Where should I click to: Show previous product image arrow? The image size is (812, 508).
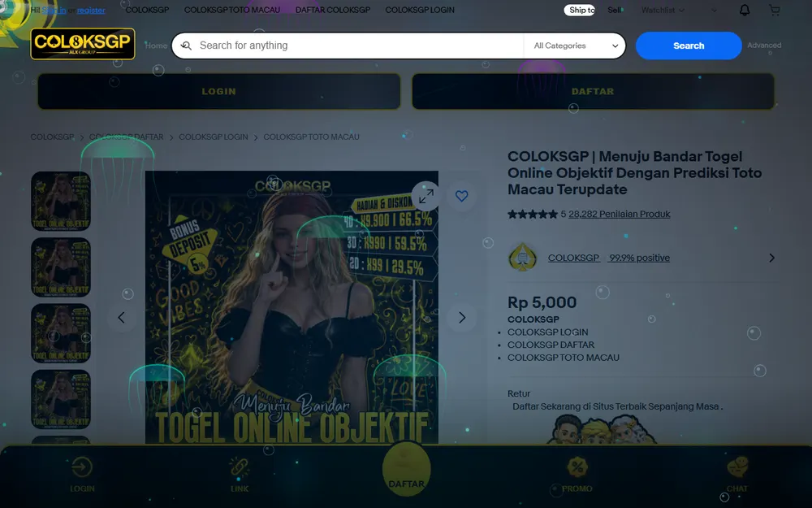coord(121,317)
